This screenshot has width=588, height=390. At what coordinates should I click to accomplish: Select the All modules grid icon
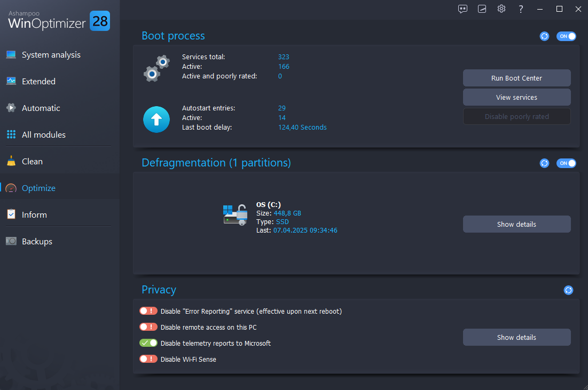coord(11,134)
